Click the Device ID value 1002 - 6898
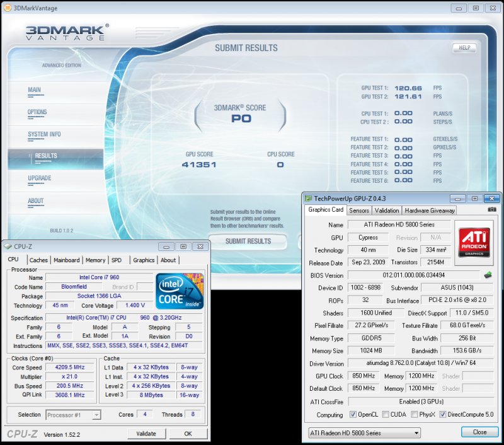Image resolution: width=504 pixels, height=445 pixels. (365, 287)
